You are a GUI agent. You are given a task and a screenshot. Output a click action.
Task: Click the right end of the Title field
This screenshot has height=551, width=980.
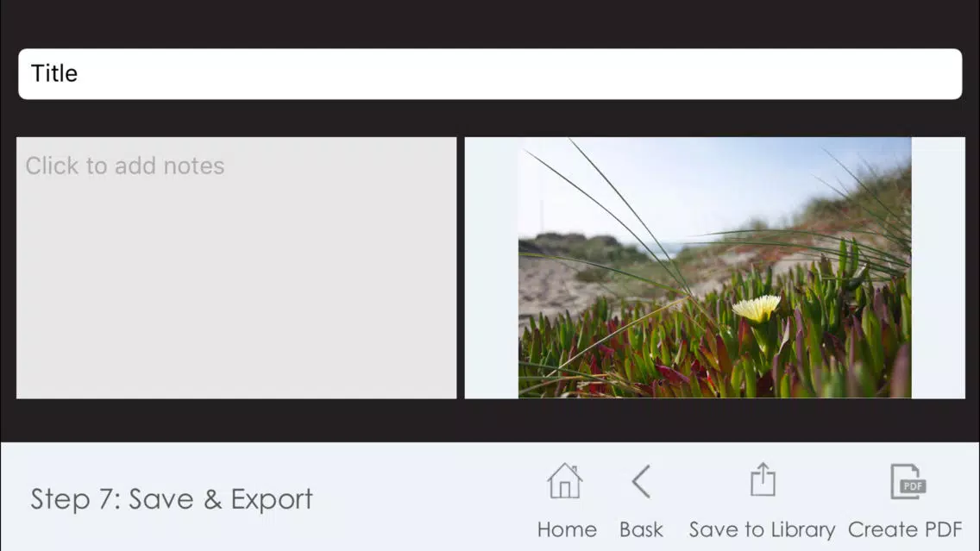tap(925, 73)
